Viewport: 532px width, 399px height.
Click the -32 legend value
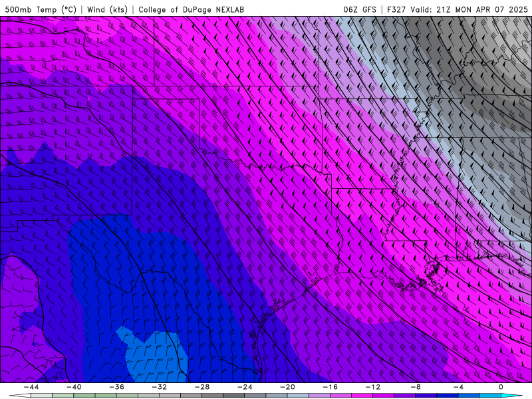[159, 387]
